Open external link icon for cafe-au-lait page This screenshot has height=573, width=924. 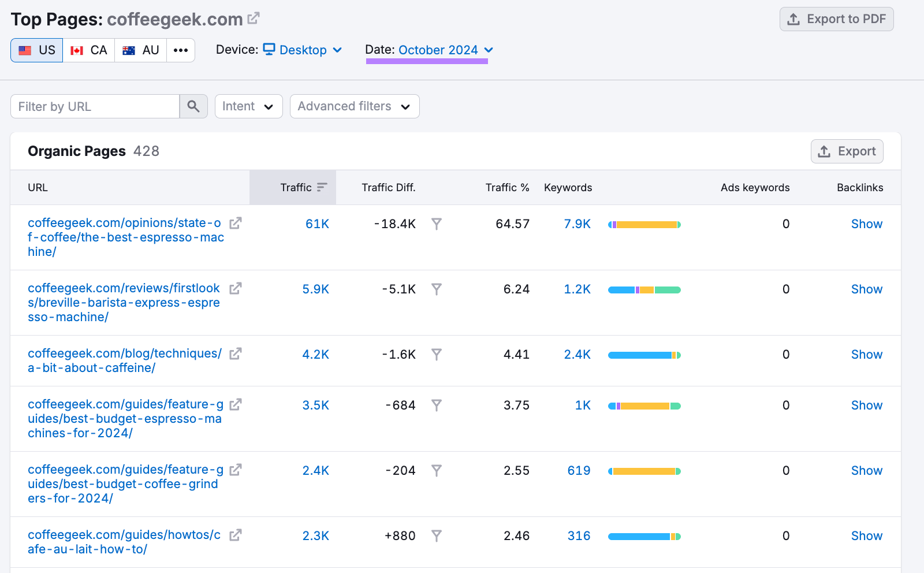[235, 535]
